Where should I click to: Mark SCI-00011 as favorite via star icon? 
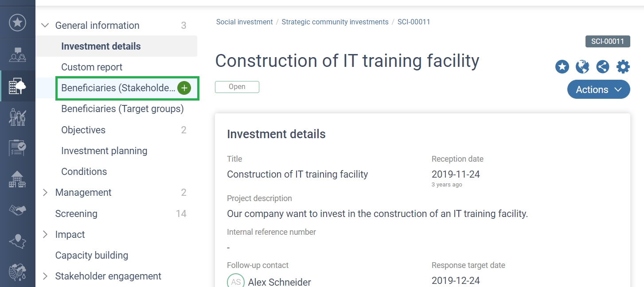562,66
